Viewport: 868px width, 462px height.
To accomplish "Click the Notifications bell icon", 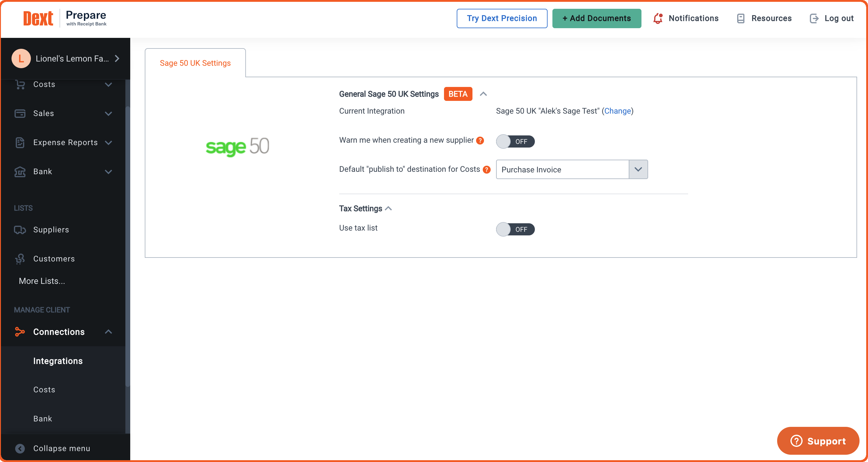I will 659,18.
